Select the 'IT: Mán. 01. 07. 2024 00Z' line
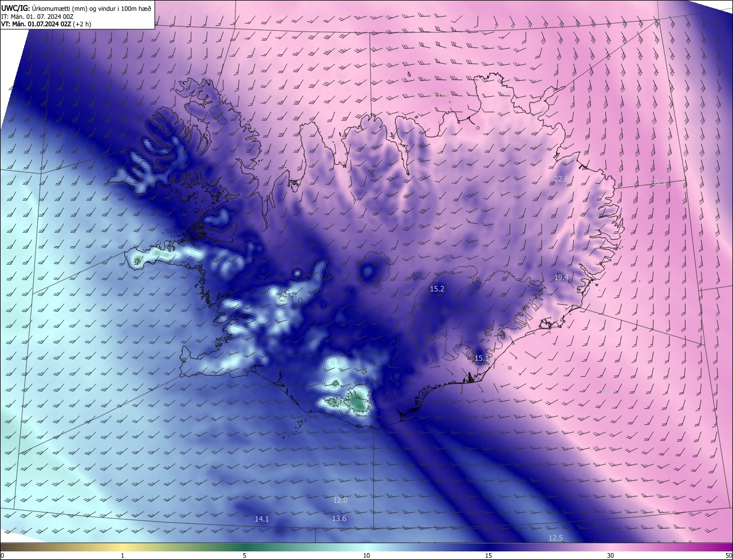 (x=37, y=17)
